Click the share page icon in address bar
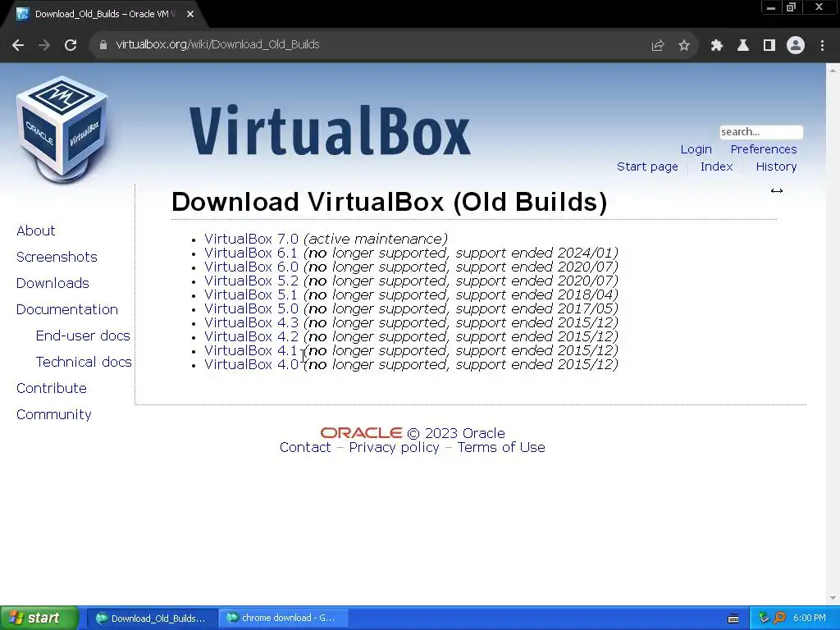The height and width of the screenshot is (630, 840). pyautogui.click(x=657, y=45)
